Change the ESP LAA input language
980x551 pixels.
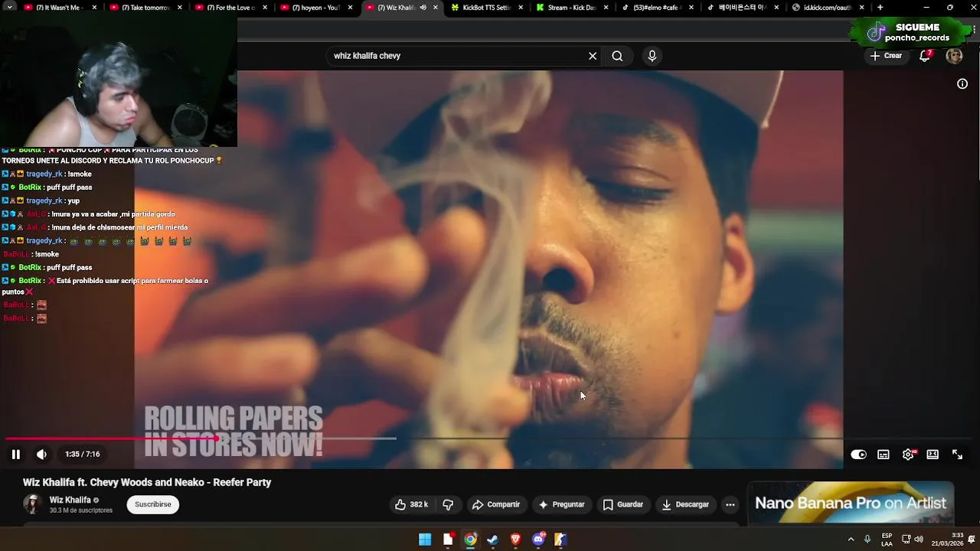point(887,540)
